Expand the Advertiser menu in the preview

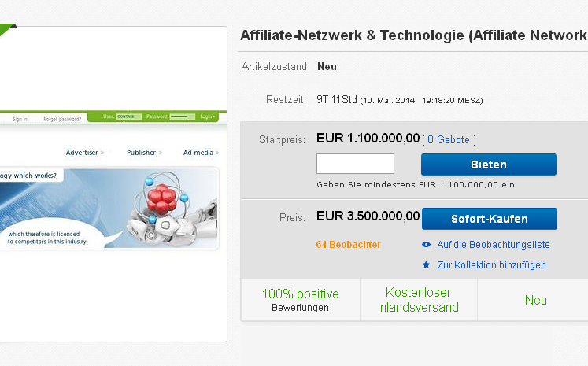[x=85, y=153]
